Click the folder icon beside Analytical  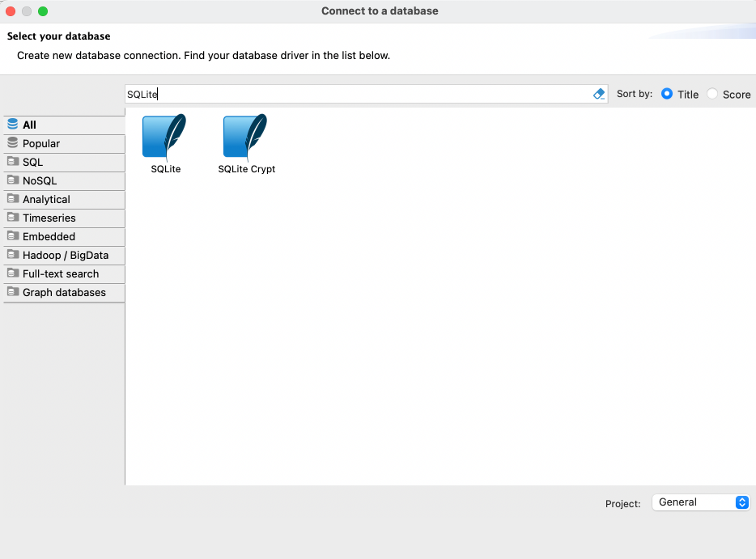[x=12, y=199]
